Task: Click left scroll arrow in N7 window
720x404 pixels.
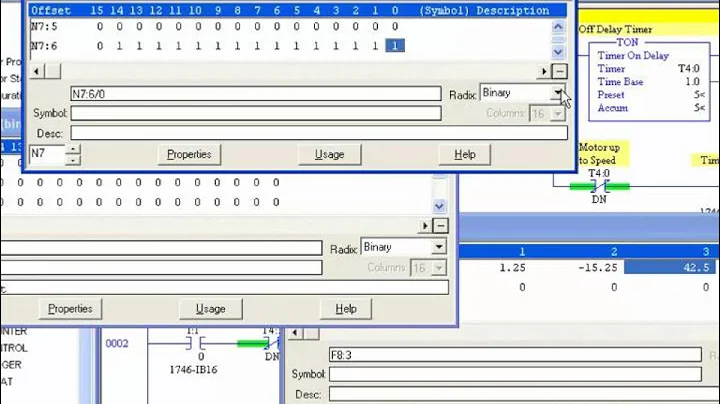Action: (x=36, y=71)
